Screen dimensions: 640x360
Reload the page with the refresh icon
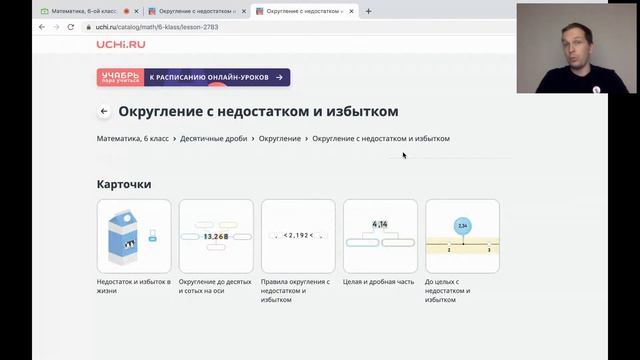[71, 27]
